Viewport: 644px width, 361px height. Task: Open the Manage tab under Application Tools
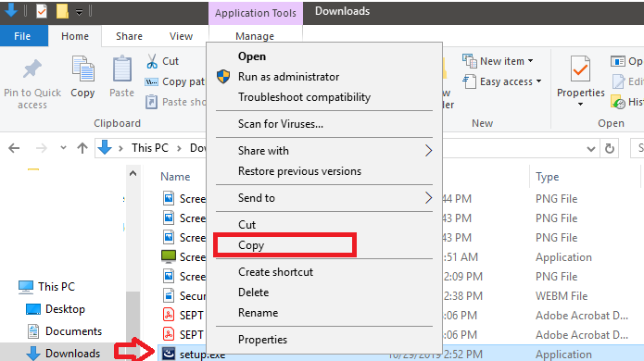(255, 36)
